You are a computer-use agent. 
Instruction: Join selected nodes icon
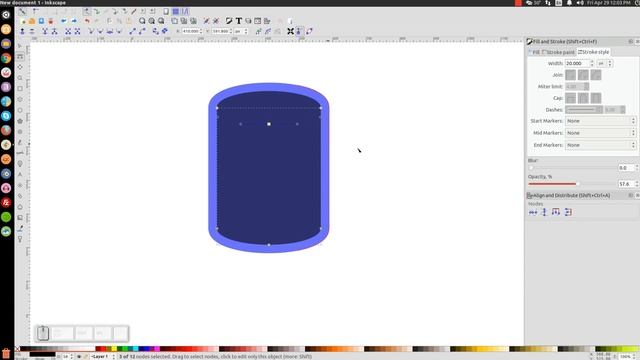click(x=44, y=31)
